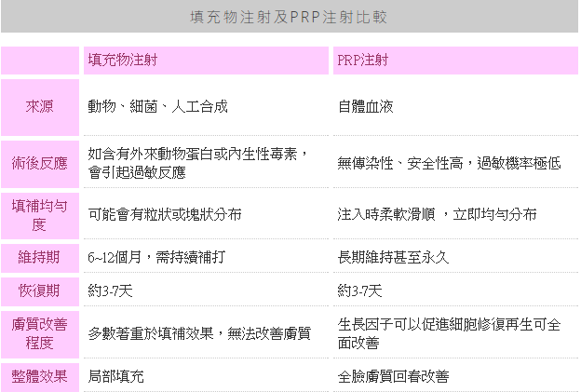
Task: Click the 維持期 row label
Action: pyautogui.click(x=40, y=258)
